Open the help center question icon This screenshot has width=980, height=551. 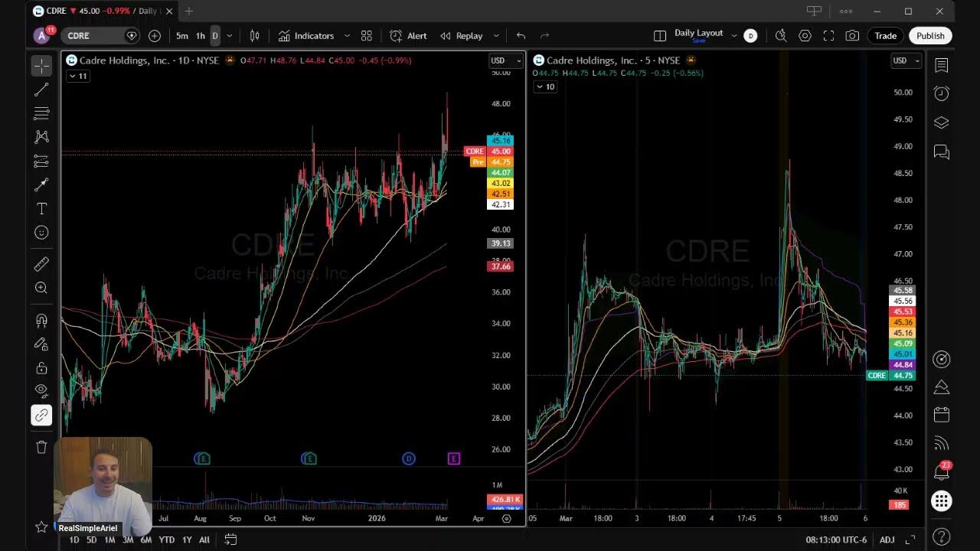coord(942,537)
